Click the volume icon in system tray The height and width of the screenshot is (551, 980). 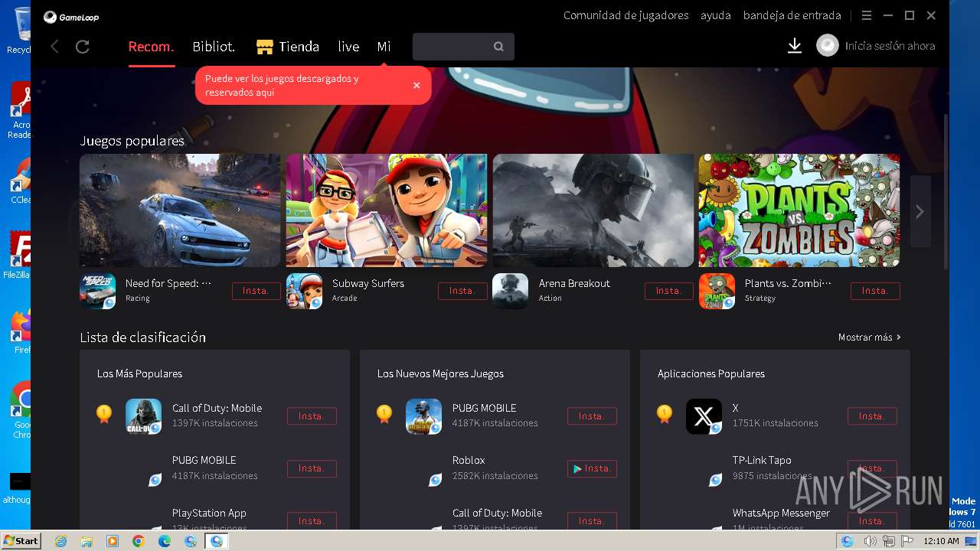pyautogui.click(x=871, y=541)
